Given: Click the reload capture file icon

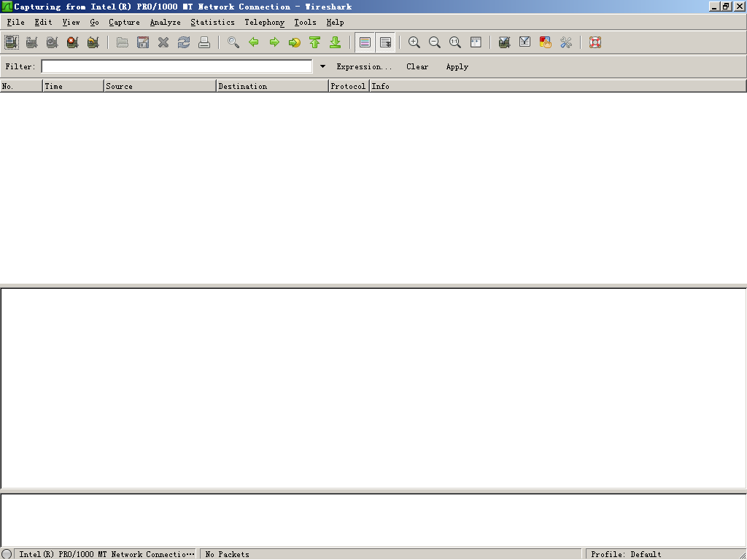Looking at the screenshot, I should point(184,42).
